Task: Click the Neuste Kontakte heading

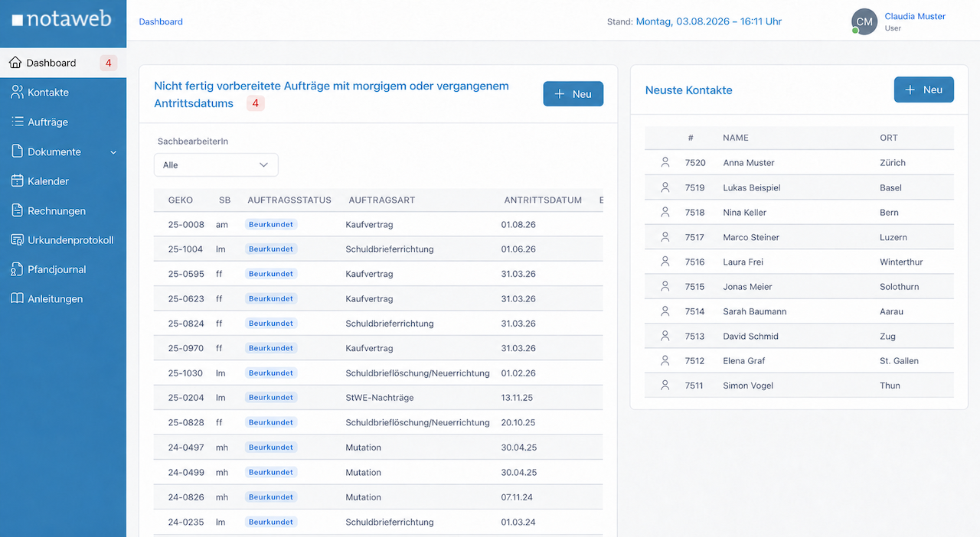Action: tap(689, 90)
